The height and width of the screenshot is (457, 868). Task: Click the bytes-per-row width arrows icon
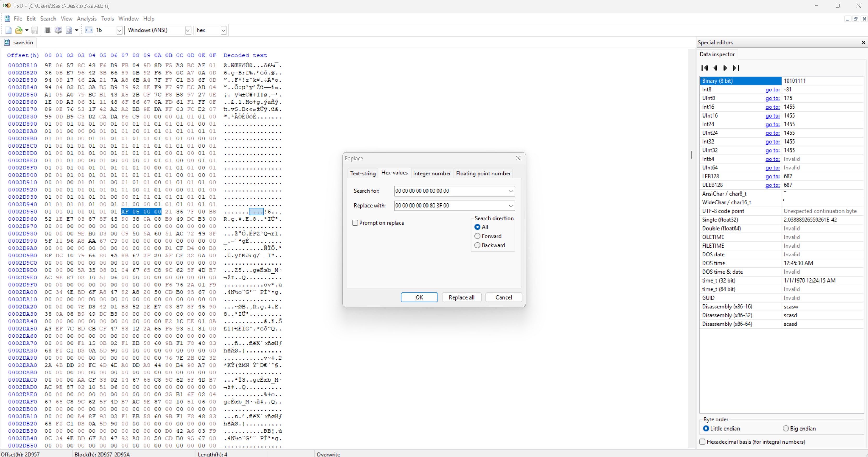89,30
